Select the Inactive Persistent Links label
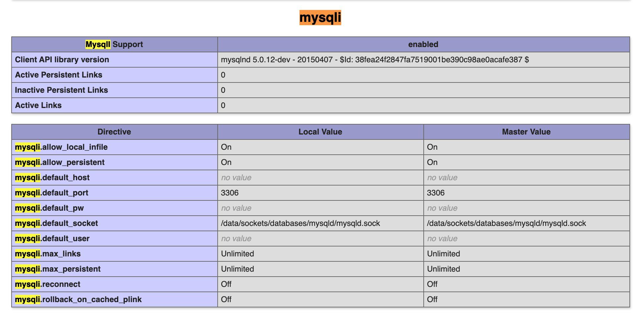Screen dimensions: 644x320 [x=61, y=90]
